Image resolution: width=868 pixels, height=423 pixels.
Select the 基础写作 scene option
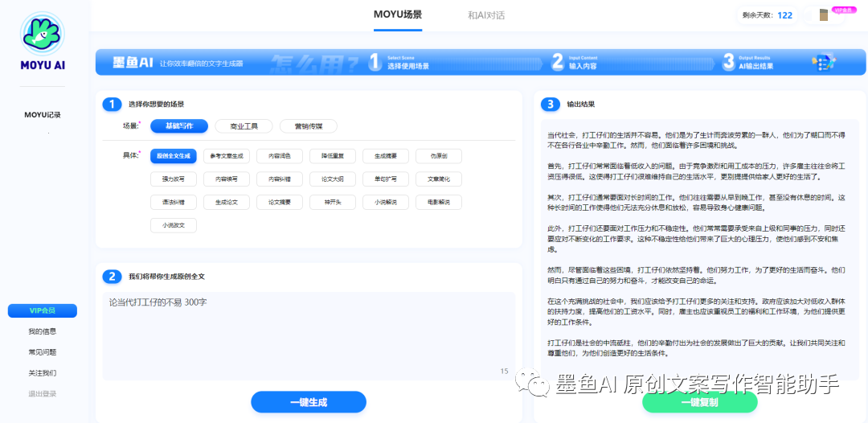click(178, 125)
